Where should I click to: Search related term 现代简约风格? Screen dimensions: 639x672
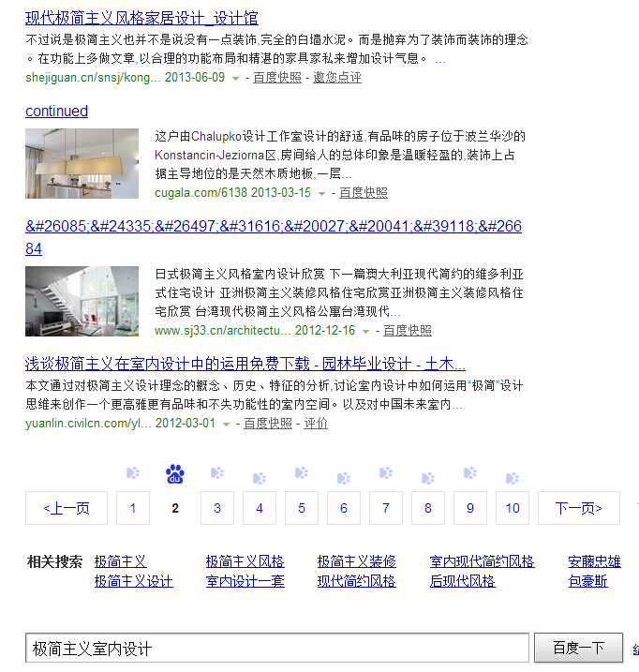coord(357,582)
